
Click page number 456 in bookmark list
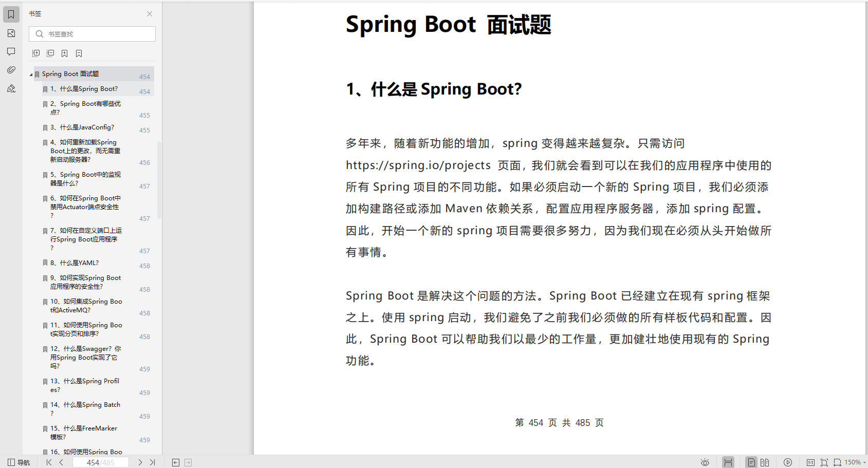[x=144, y=163]
